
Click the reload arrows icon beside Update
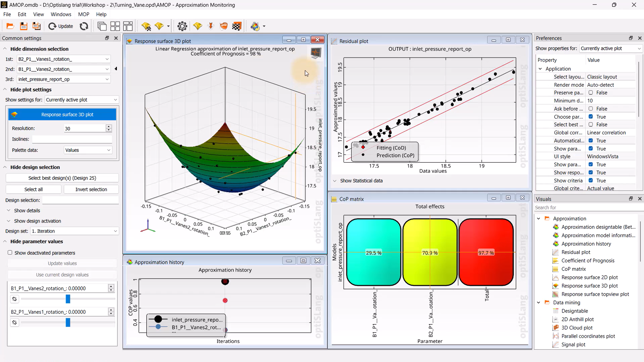coord(84,26)
